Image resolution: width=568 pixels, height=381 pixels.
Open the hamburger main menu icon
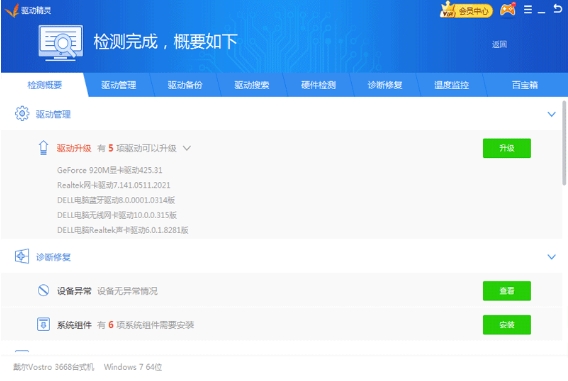[x=528, y=10]
